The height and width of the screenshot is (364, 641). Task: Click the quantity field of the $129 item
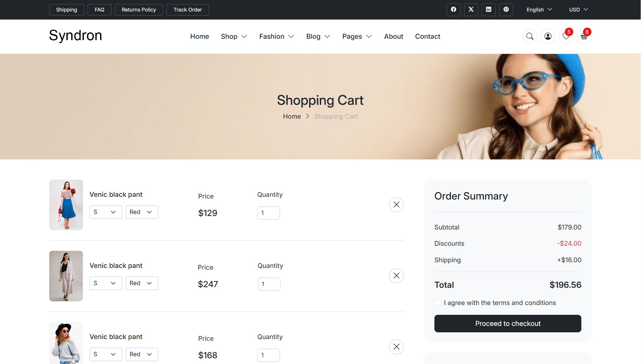[269, 213]
